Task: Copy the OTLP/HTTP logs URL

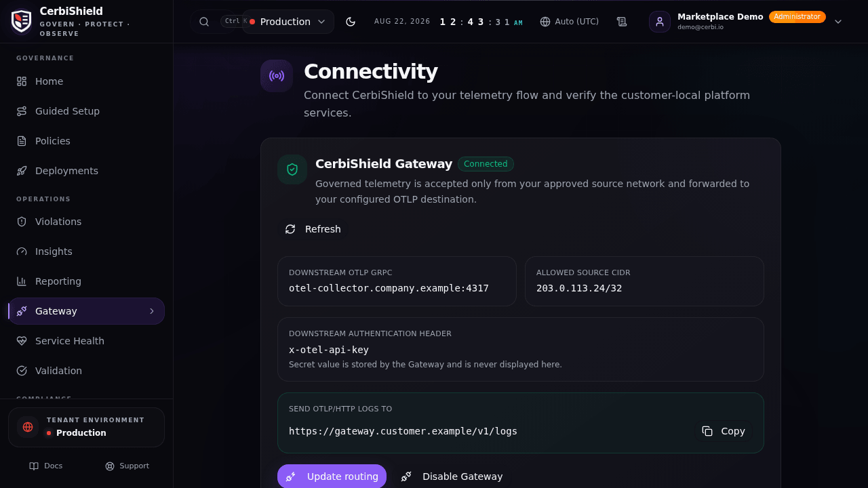Action: [724, 431]
